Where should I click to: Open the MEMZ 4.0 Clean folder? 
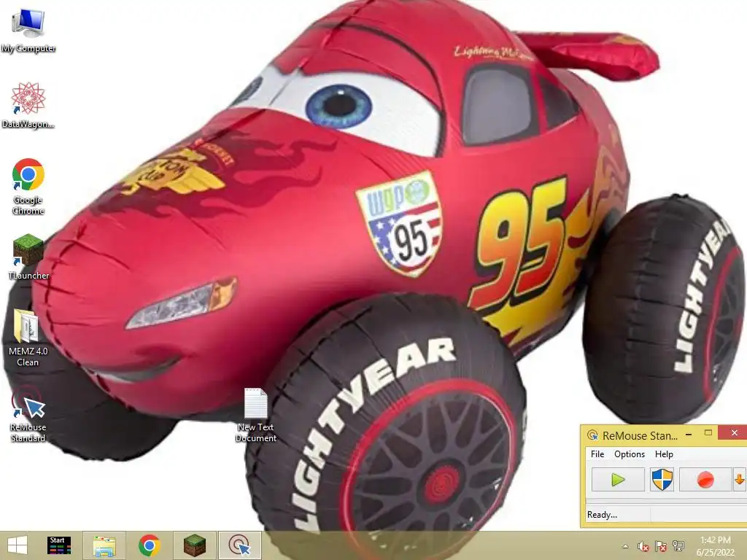pos(28,337)
